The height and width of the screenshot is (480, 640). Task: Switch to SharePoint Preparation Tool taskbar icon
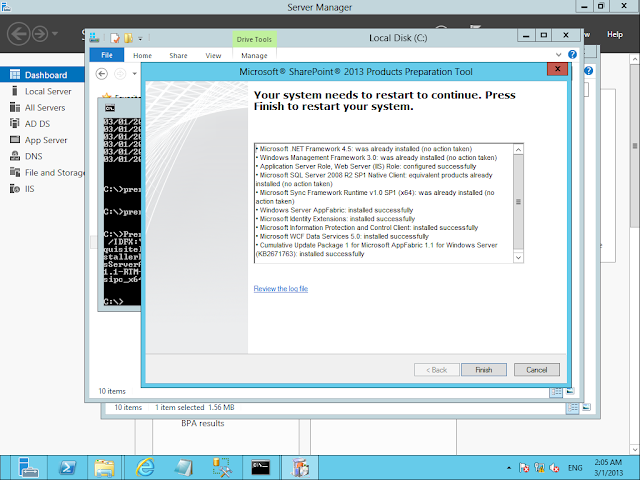pyautogui.click(x=300, y=468)
